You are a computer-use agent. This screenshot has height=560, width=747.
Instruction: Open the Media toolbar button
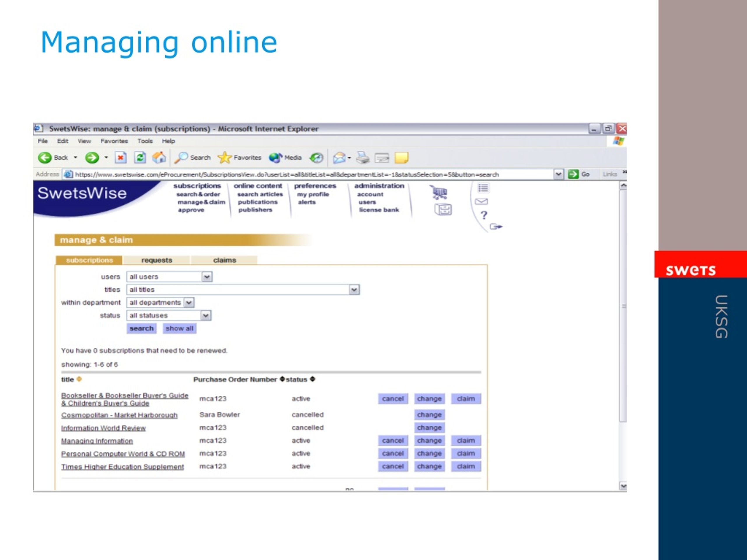285,157
